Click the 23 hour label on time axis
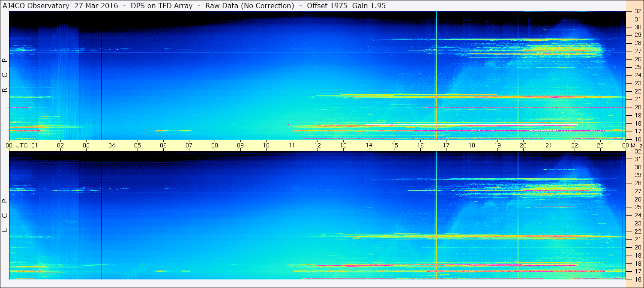This screenshot has width=644, height=288. tap(600, 145)
